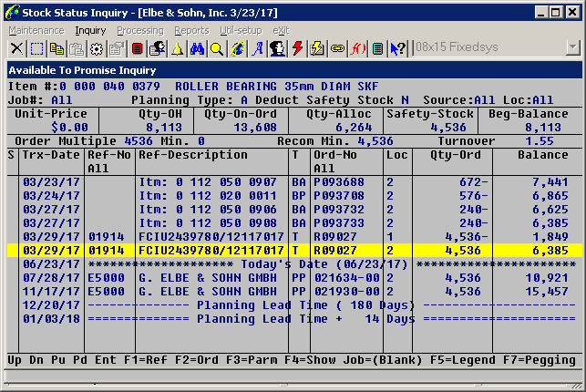586x392 pixels.
Task: Open the eXit menu
Action: pyautogui.click(x=281, y=30)
